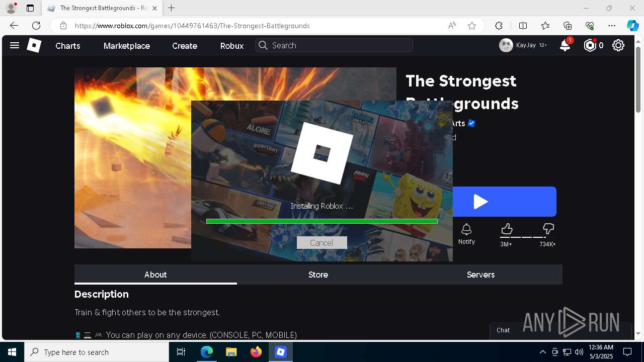Open Browser essentials heart icon
The height and width of the screenshot is (362, 644).
click(590, 26)
